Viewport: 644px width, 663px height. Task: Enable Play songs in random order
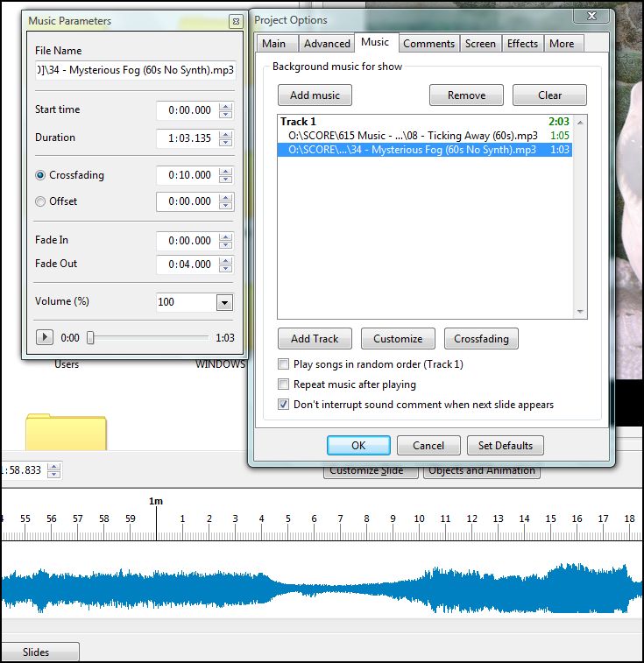click(x=283, y=364)
